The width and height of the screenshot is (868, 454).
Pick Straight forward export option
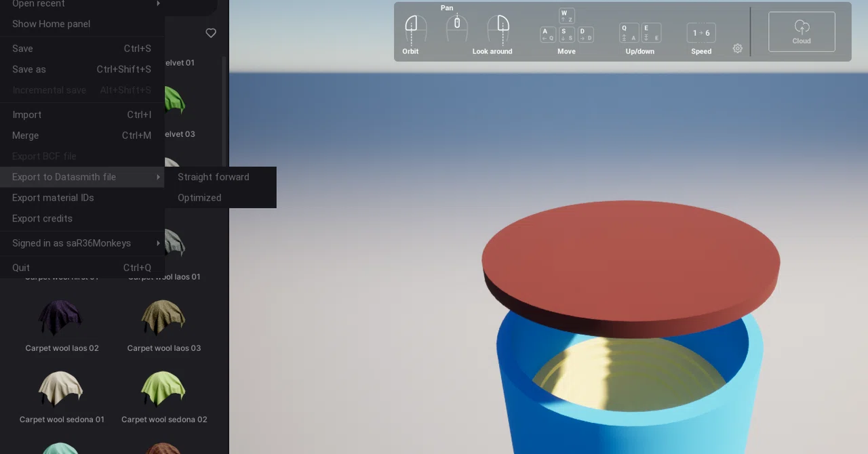[220, 177]
